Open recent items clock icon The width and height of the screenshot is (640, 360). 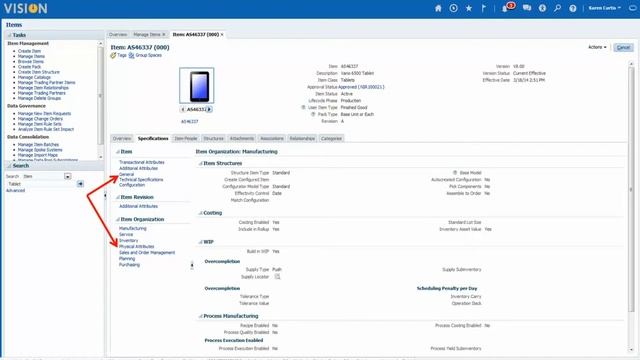click(x=453, y=8)
